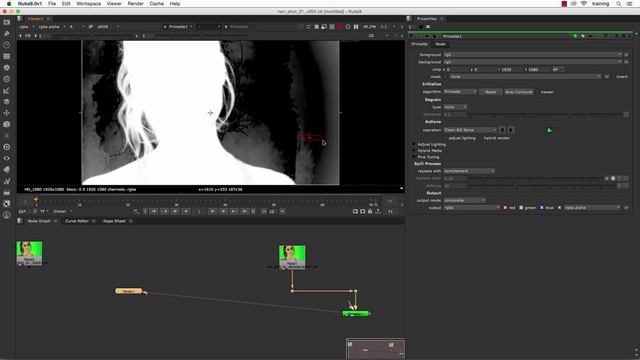The height and width of the screenshot is (360, 640).
Task: Open the Views nodes toolbar menu
Action: click(x=7, y=158)
